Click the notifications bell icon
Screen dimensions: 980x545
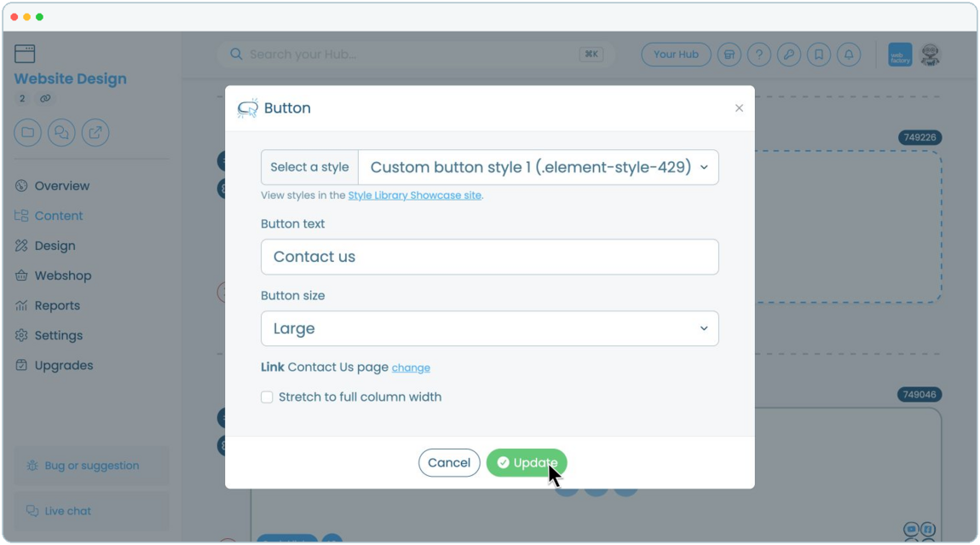(x=849, y=55)
